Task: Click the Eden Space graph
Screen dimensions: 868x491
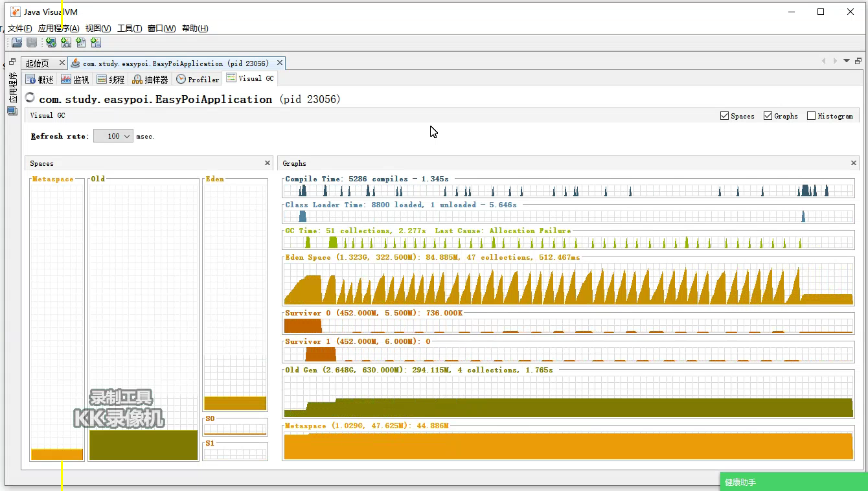Action: click(568, 283)
